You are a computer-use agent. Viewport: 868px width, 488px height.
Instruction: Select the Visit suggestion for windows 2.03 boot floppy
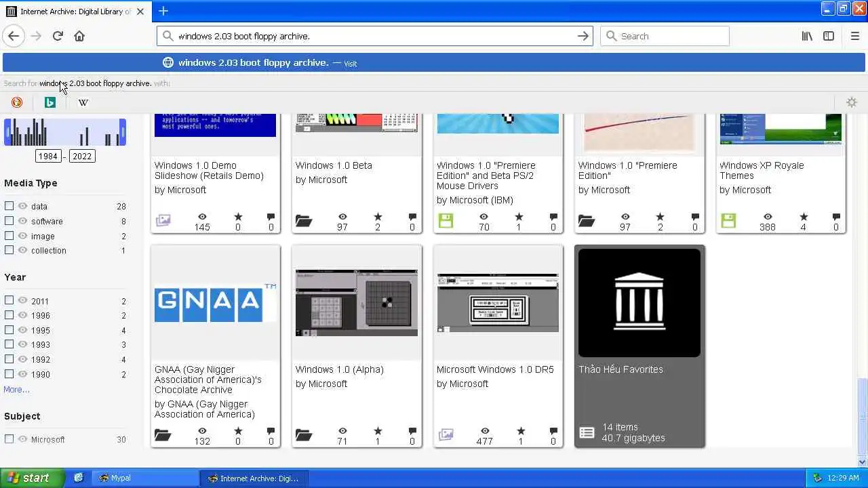pos(434,62)
